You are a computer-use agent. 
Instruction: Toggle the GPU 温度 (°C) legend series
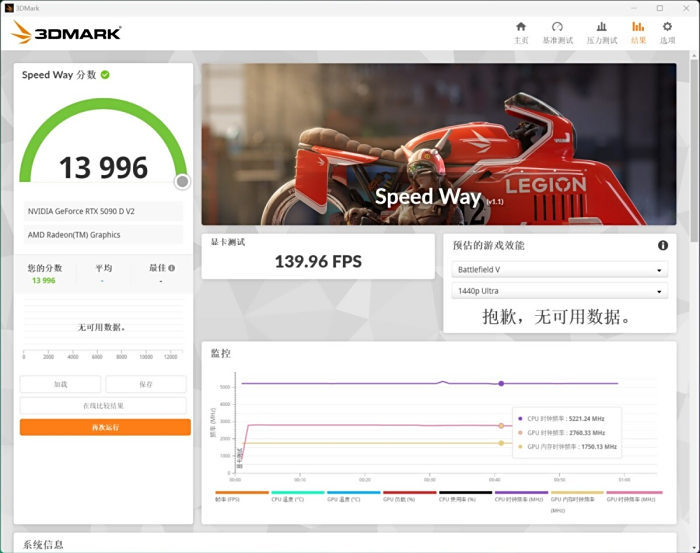[353, 496]
